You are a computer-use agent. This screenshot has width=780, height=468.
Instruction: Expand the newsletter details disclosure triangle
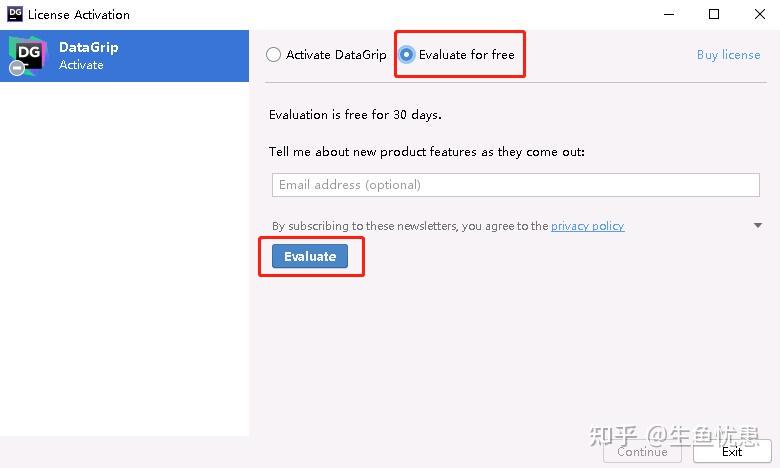pos(758,226)
